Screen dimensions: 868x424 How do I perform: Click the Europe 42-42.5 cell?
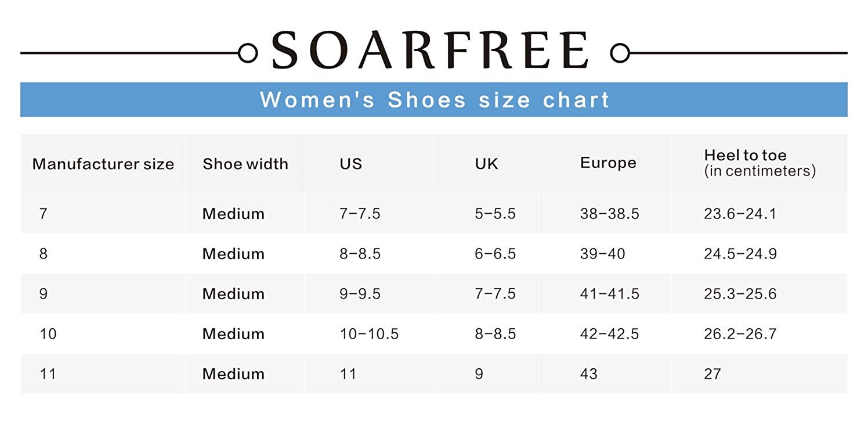pyautogui.click(x=610, y=334)
